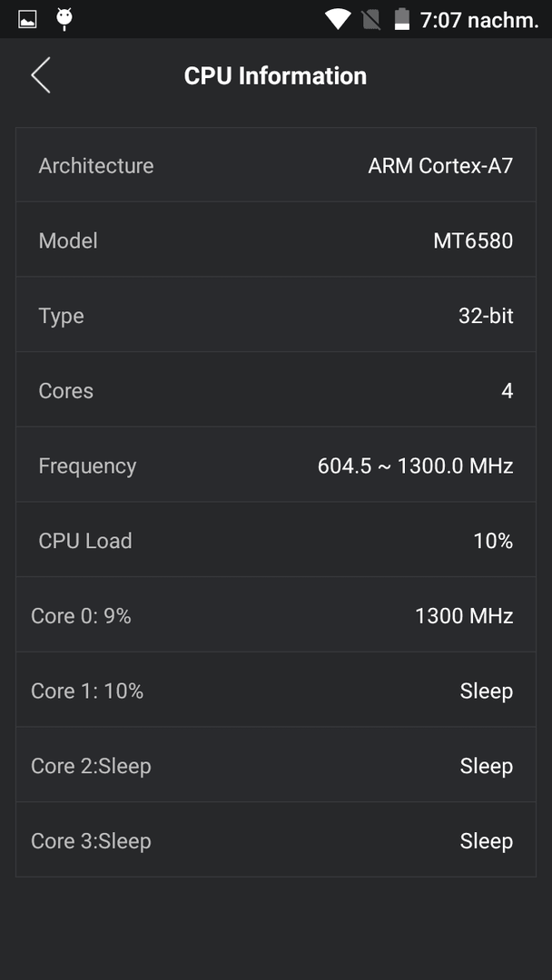Tap the Core 3:Sleep row

coord(276,840)
